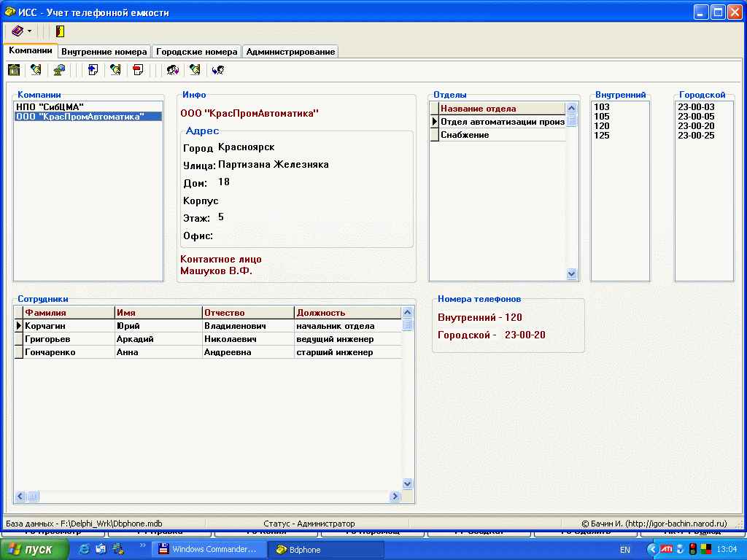Click the networked computers toolbar icon
Screen dimensions: 747x560
pyautogui.click(x=59, y=70)
